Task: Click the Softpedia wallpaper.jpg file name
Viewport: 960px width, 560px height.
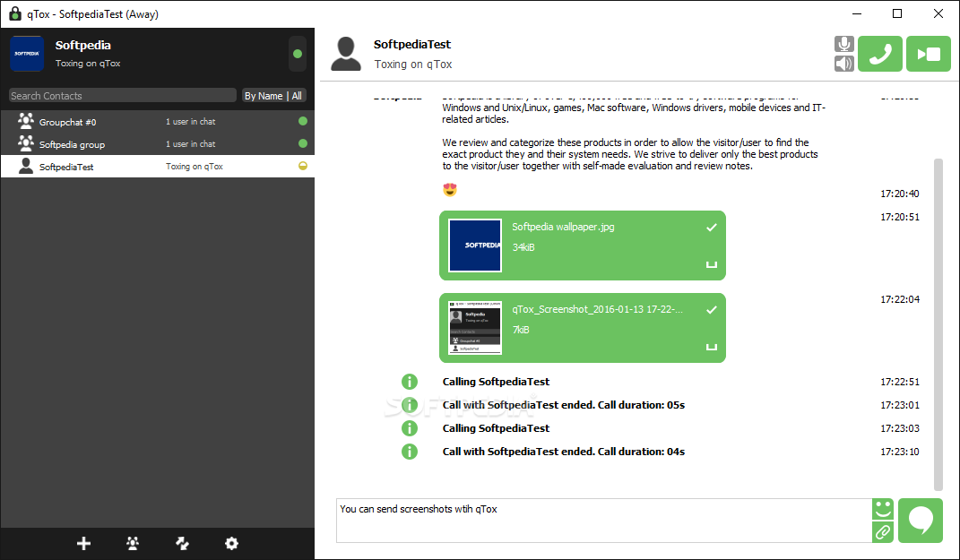Action: point(563,227)
